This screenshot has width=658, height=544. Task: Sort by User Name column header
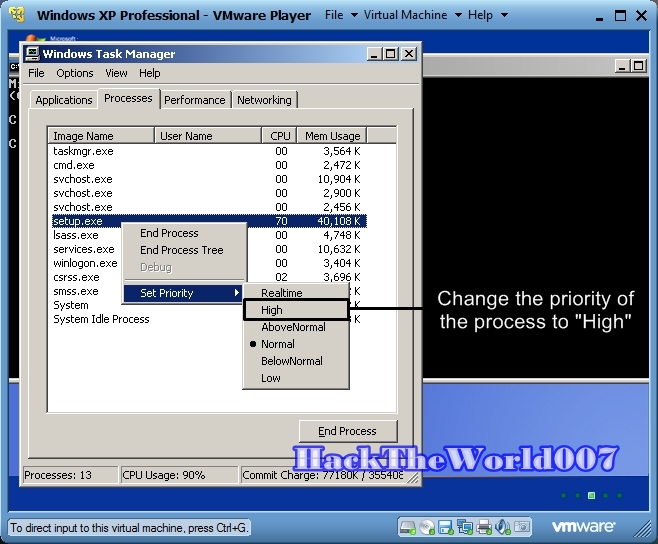[x=208, y=136]
